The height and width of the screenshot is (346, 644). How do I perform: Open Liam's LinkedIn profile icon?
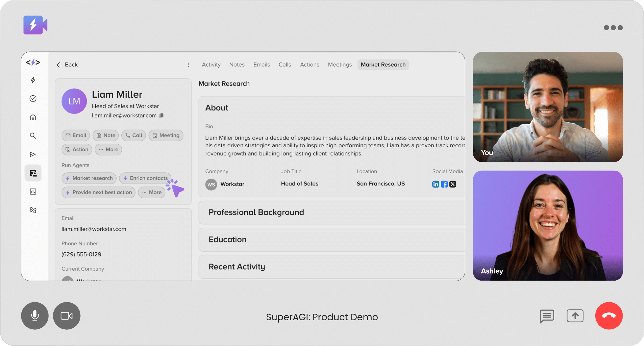pyautogui.click(x=436, y=184)
